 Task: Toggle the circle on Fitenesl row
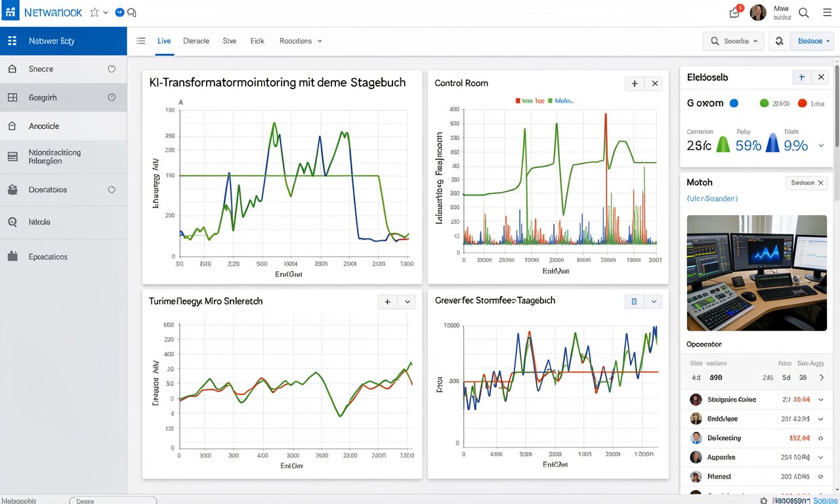tap(820, 476)
